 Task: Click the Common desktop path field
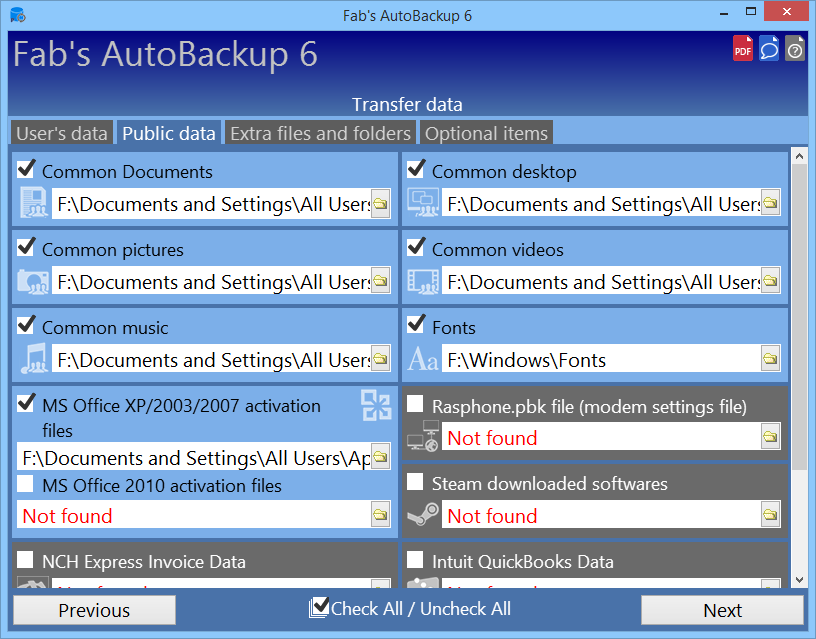[x=601, y=203]
